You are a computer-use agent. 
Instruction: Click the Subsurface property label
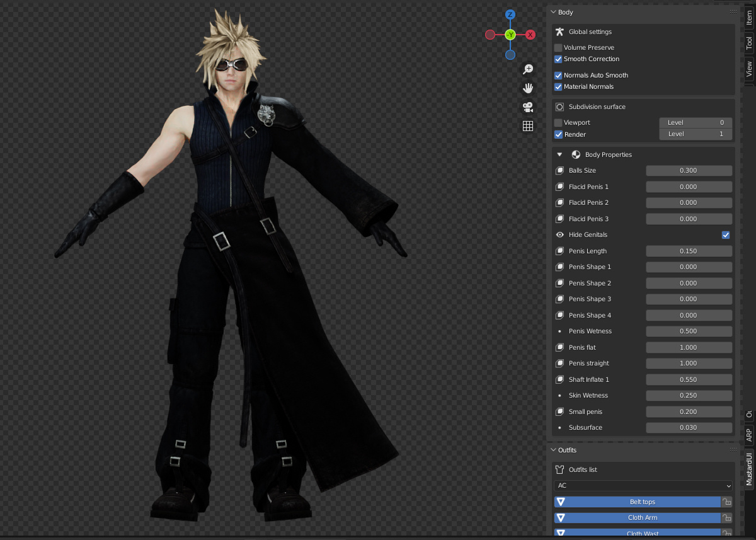[x=585, y=428]
